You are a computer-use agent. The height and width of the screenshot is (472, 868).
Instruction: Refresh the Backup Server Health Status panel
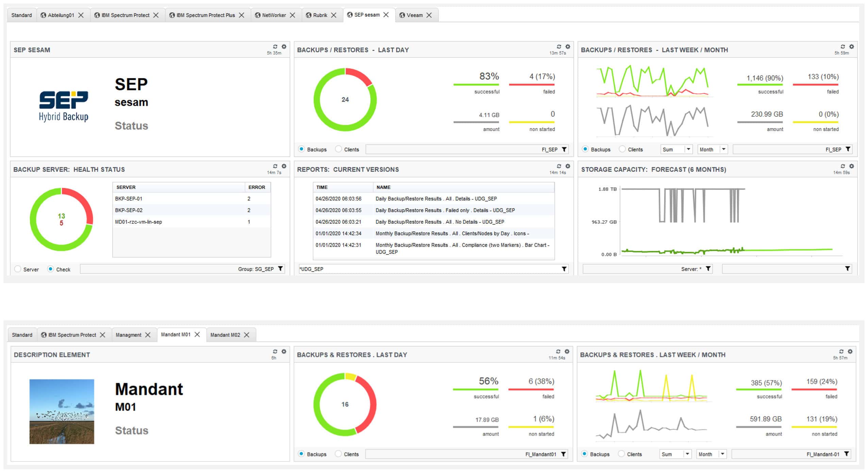click(275, 166)
